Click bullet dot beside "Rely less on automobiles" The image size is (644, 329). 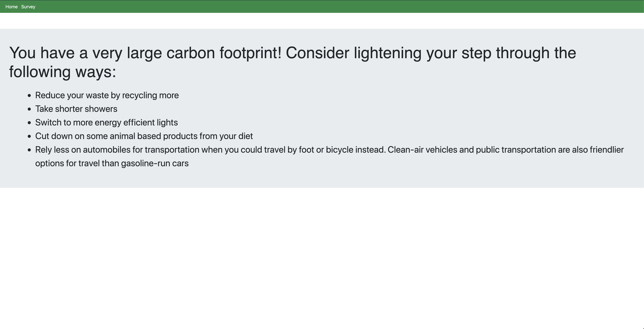tap(30, 150)
